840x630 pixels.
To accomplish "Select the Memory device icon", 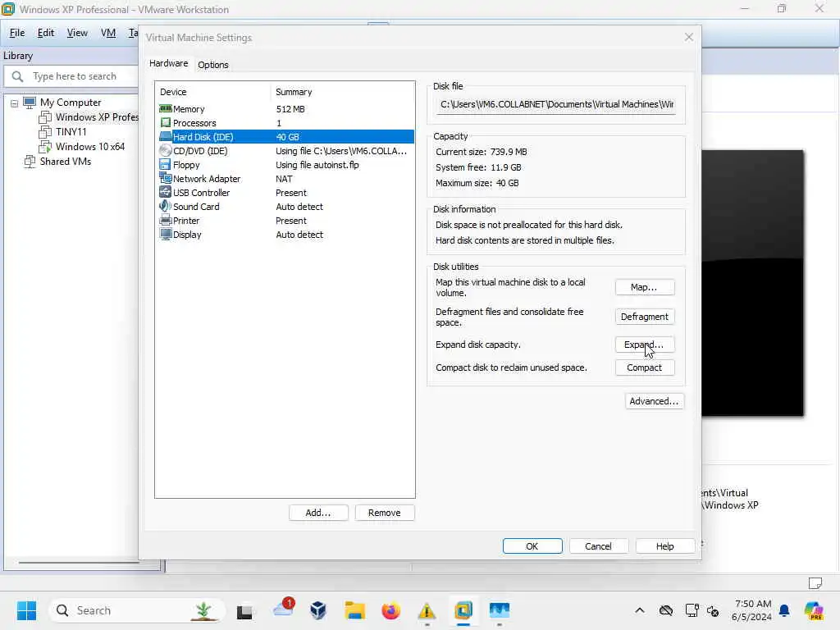I will [166, 109].
